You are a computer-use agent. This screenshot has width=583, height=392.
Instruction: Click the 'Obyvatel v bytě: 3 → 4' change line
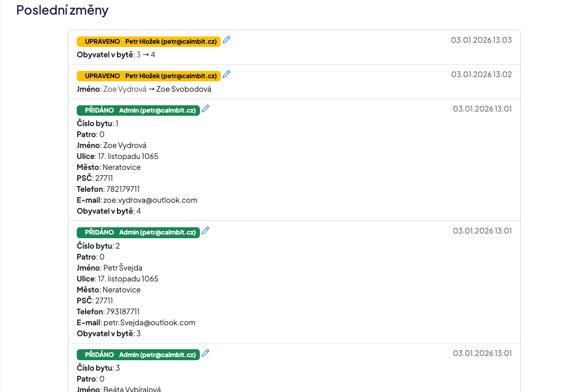coord(116,55)
